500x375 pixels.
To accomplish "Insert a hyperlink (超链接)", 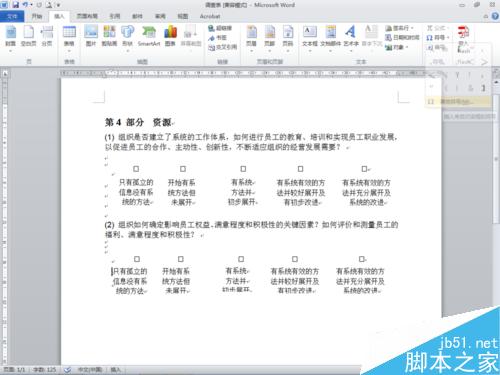I will tap(220, 28).
